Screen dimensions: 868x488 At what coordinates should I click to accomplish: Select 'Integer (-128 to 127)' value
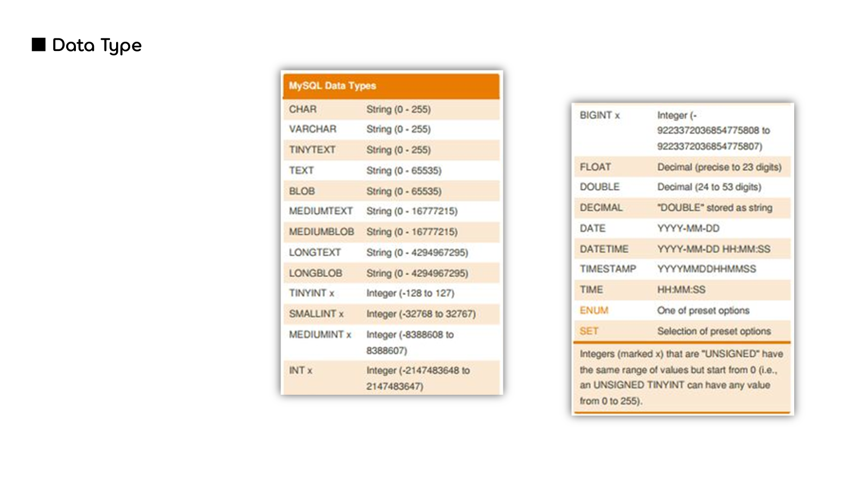click(x=410, y=293)
